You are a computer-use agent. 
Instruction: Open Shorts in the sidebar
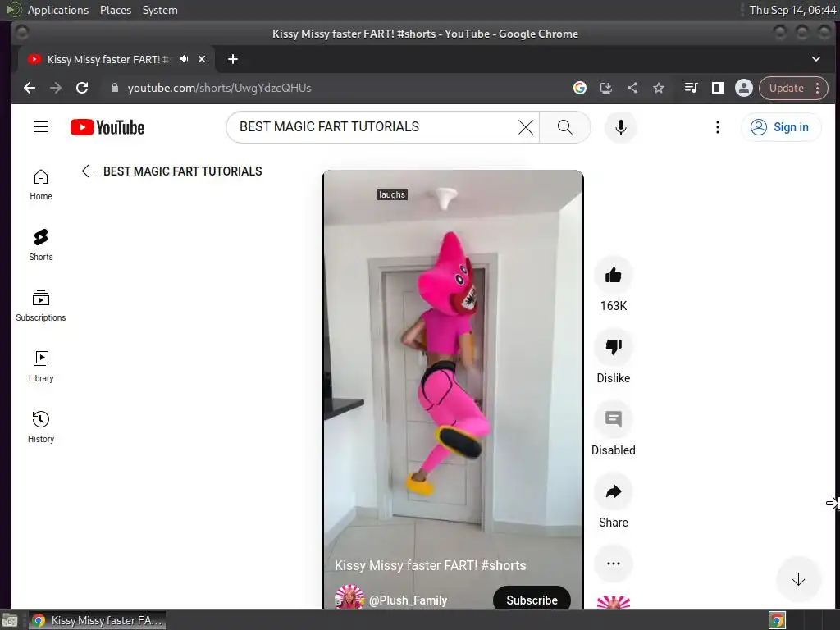tap(41, 245)
